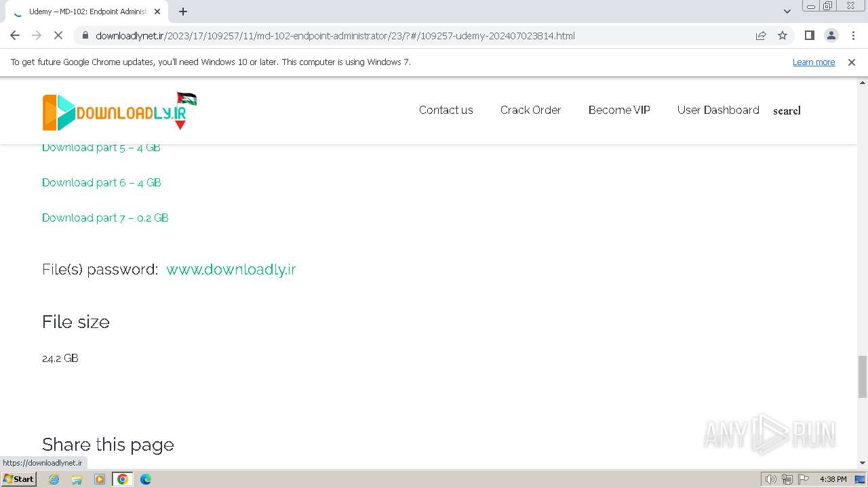The image size is (868, 488).
Task: Open the volume speaker tray icon
Action: tap(770, 479)
